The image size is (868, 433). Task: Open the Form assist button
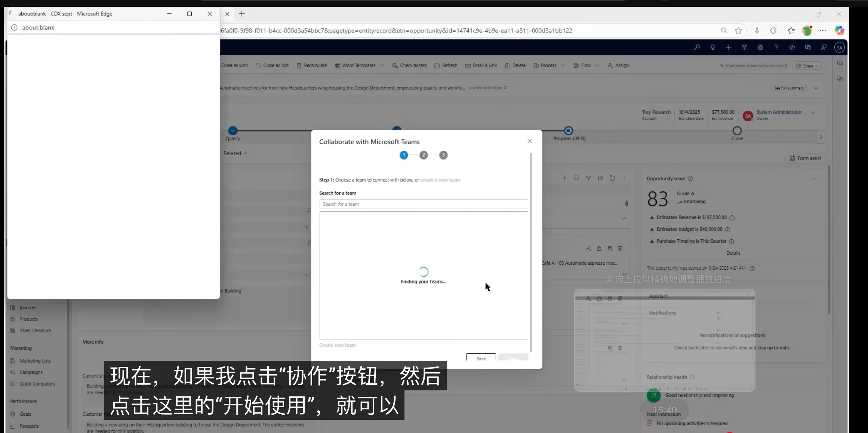805,158
